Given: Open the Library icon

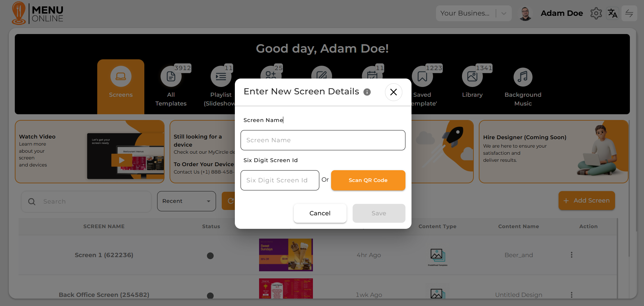Looking at the screenshot, I should pyautogui.click(x=472, y=77).
